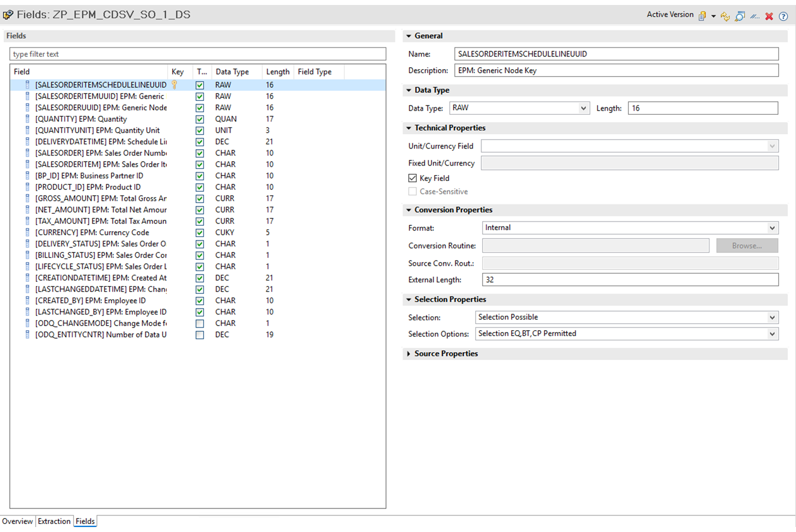Open the Data Type RAW dropdown

coord(583,108)
